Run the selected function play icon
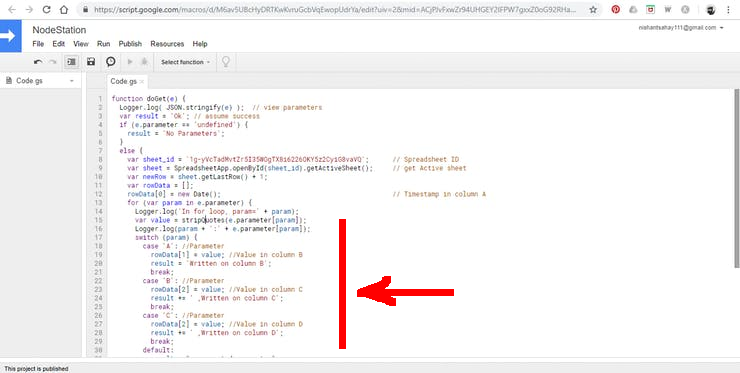Image resolution: width=740 pixels, height=373 pixels. pos(130,62)
